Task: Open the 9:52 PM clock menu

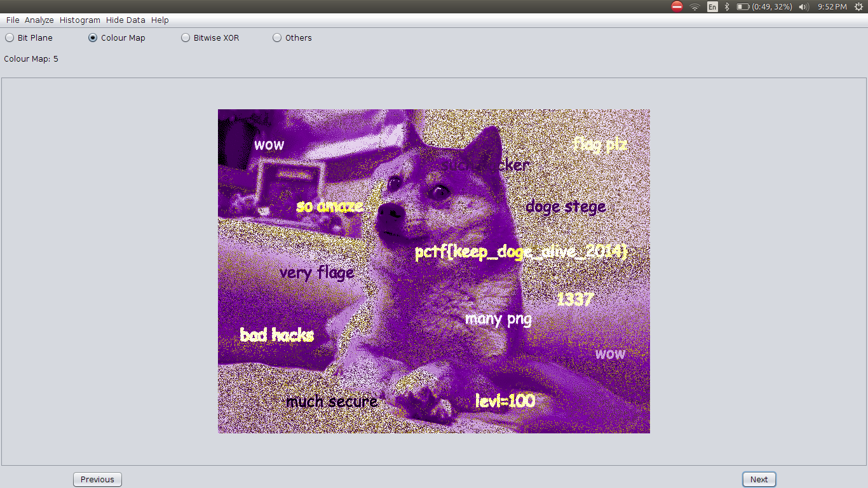Action: 832,6
